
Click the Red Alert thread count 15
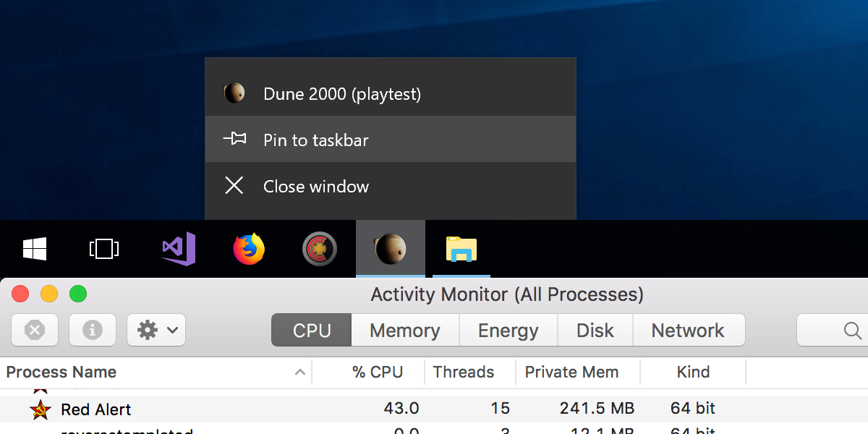click(x=500, y=409)
